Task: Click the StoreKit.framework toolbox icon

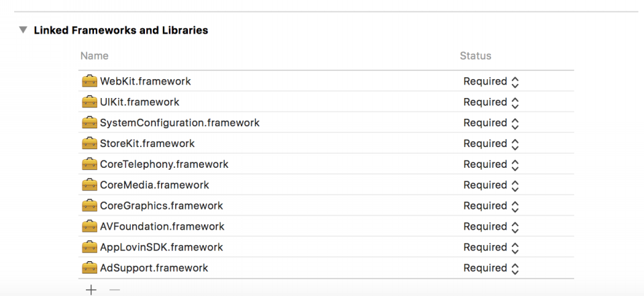Action: [x=89, y=144]
